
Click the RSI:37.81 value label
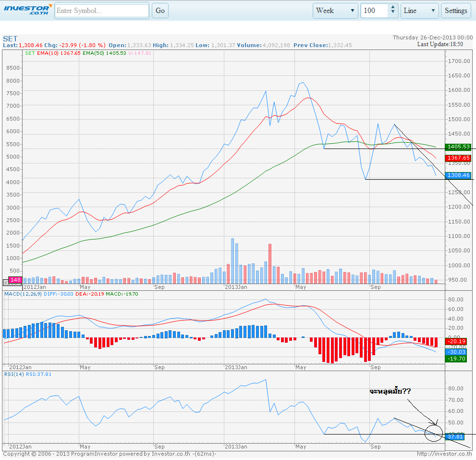coord(38,374)
